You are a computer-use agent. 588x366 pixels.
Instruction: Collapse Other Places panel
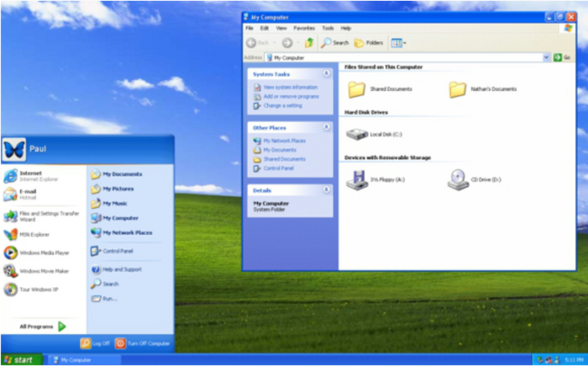coord(326,127)
